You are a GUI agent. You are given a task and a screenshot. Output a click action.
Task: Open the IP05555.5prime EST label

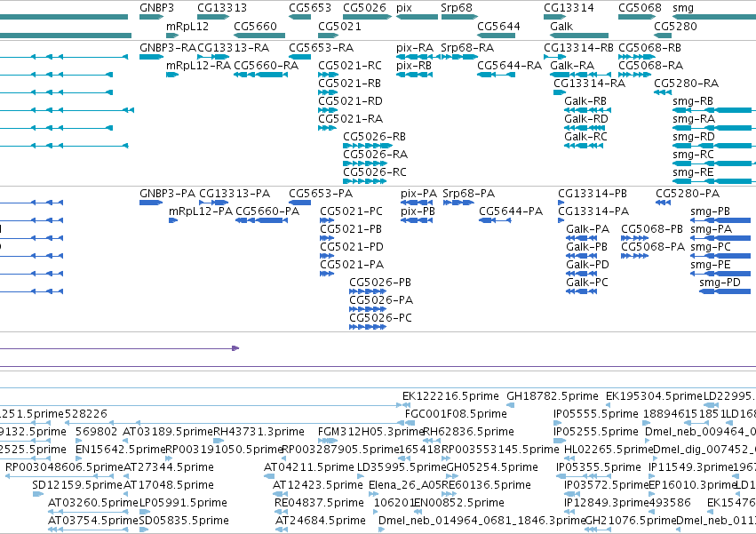pos(596,414)
